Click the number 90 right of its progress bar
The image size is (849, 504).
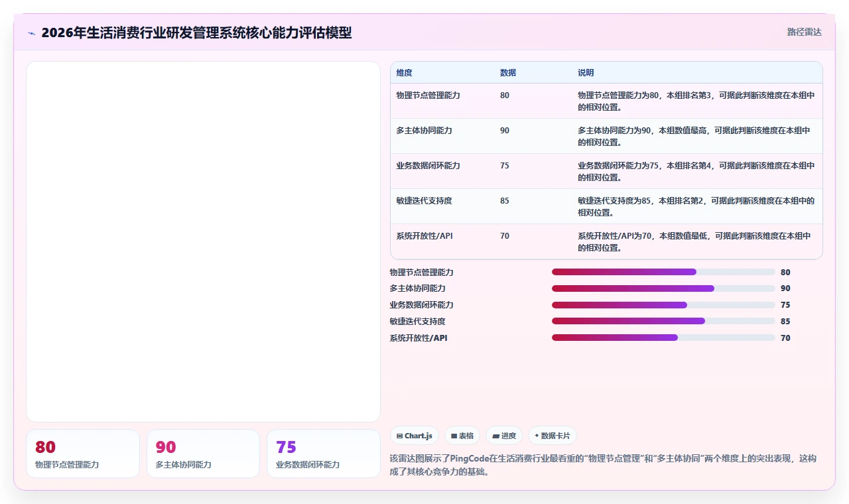(x=785, y=288)
